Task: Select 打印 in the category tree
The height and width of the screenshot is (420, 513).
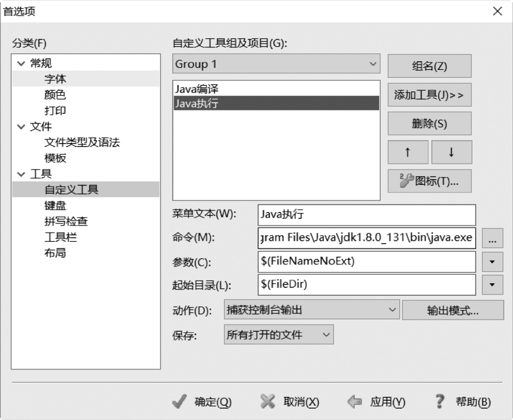Action: coord(55,111)
